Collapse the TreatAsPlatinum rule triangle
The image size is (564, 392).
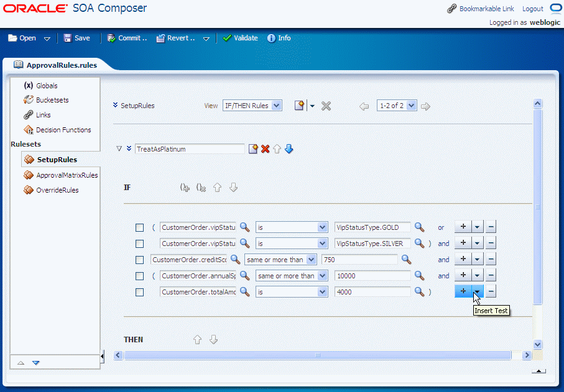click(x=119, y=148)
